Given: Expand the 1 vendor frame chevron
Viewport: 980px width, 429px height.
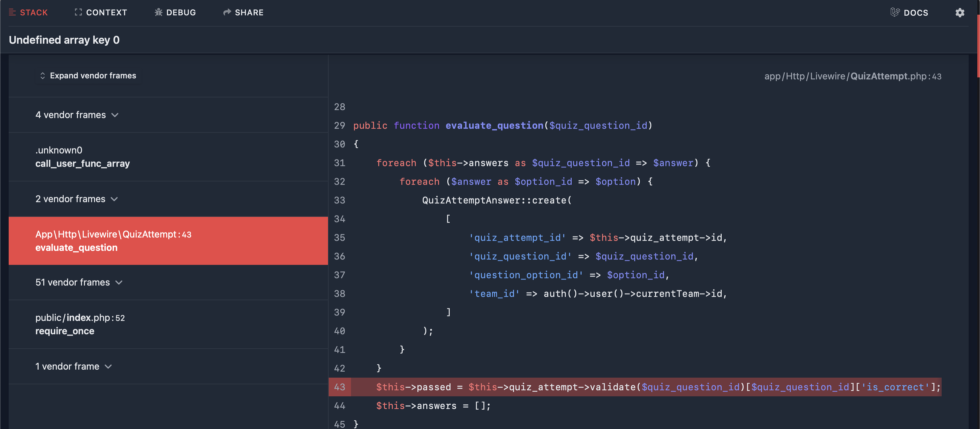Looking at the screenshot, I should click(x=108, y=367).
